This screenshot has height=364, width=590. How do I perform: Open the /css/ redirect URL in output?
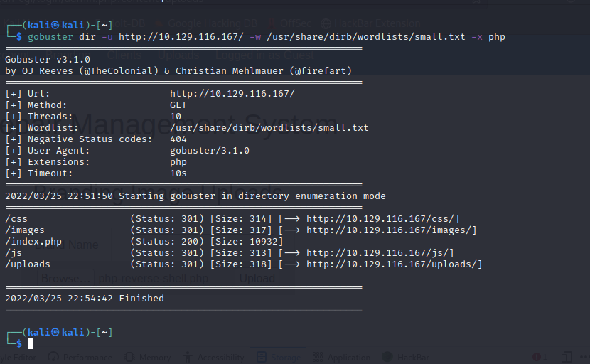tap(383, 218)
